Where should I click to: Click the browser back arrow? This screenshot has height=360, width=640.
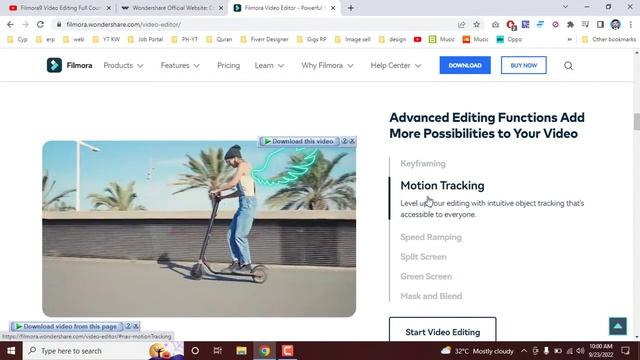pos(11,24)
